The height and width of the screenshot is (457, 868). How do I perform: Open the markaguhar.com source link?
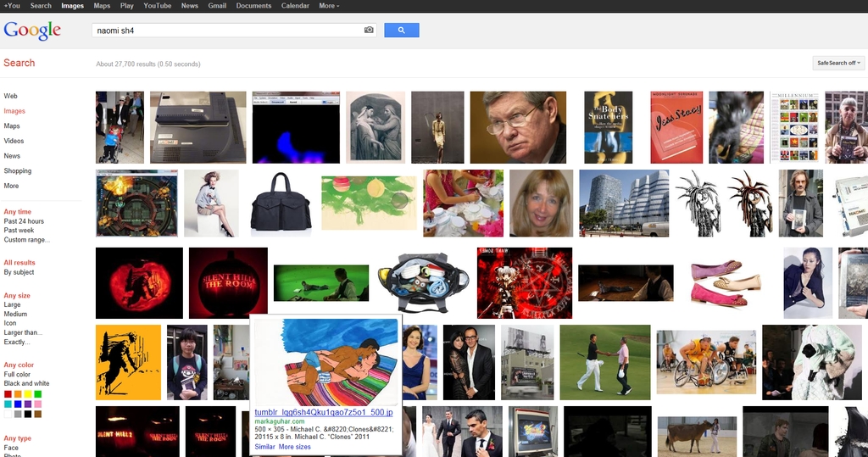pyautogui.click(x=280, y=421)
